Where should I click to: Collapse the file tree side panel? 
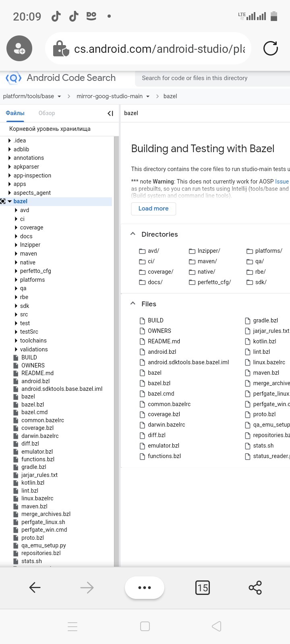pyautogui.click(x=110, y=114)
